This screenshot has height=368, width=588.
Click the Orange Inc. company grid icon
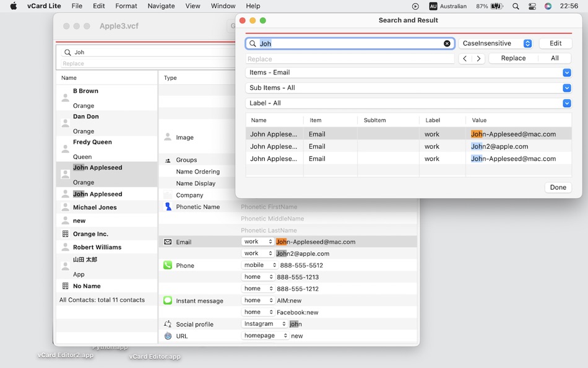tap(65, 234)
